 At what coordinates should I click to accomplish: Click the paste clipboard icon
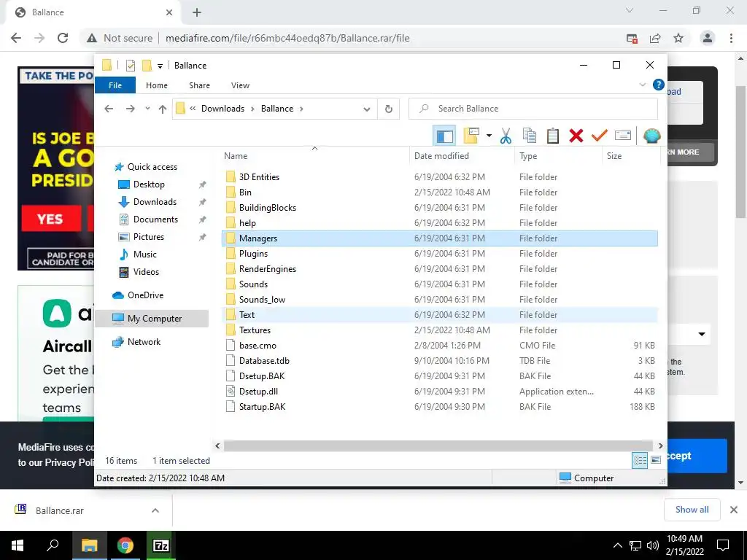point(553,136)
